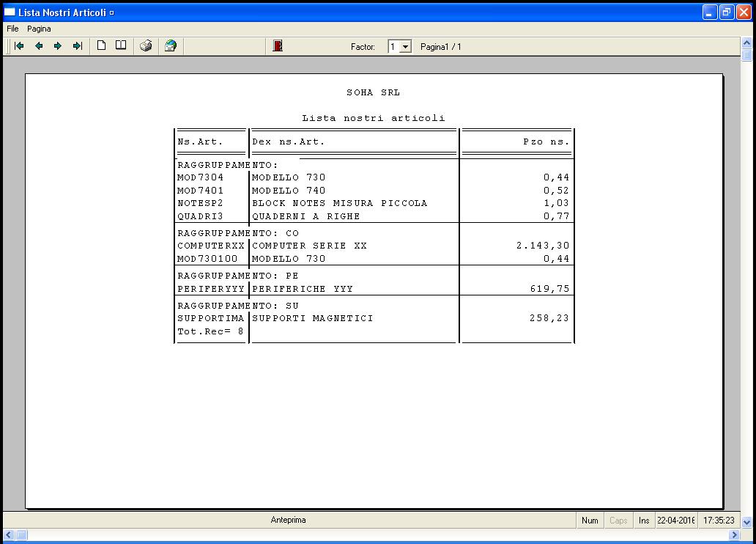This screenshot has width=756, height=544.
Task: Click 'RAGGRUPPAMENTO: SU' group row
Action: pyautogui.click(x=238, y=306)
